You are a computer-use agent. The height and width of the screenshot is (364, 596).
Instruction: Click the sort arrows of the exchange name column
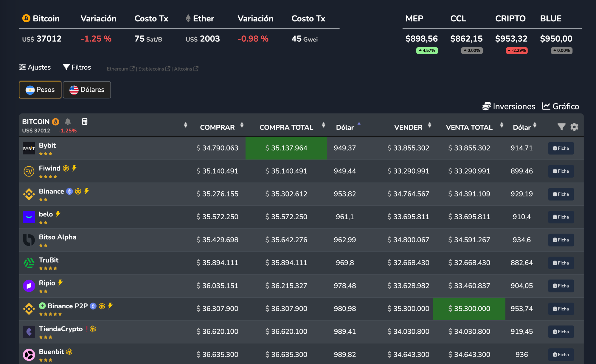coord(186,125)
